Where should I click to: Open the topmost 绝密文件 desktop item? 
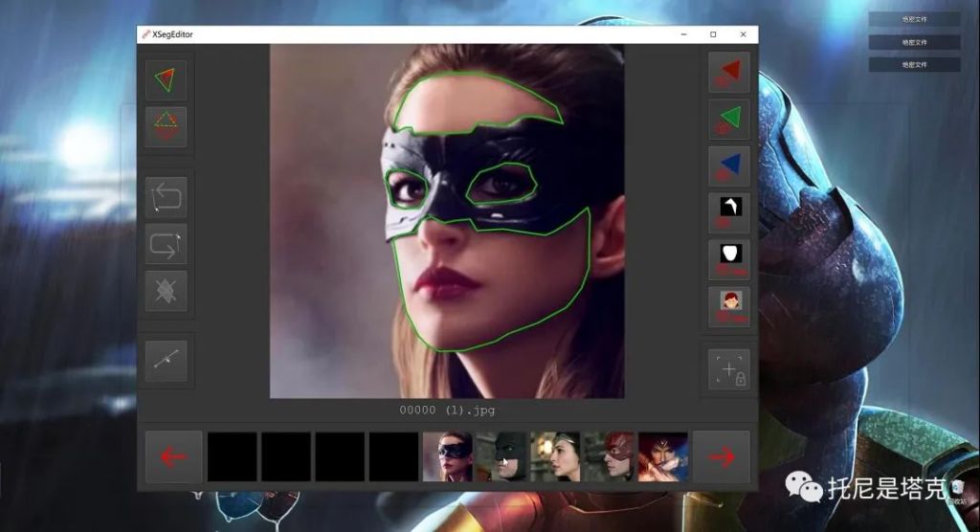tap(914, 19)
